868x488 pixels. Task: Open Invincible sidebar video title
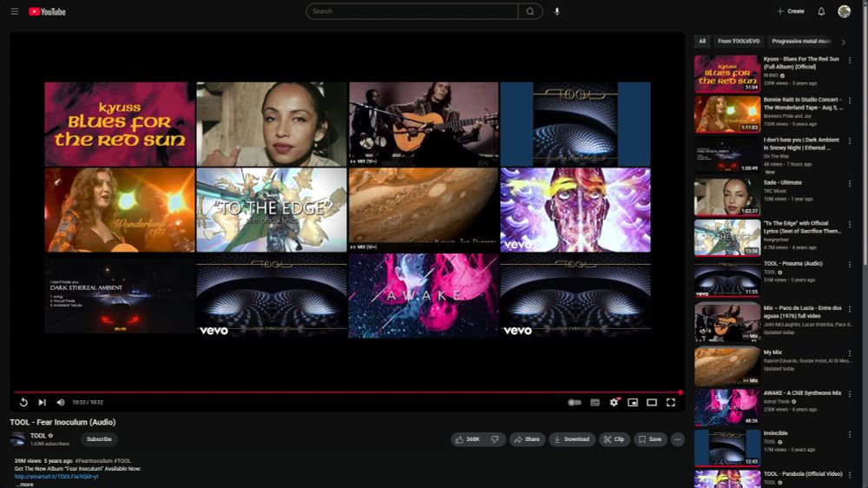[x=775, y=433]
